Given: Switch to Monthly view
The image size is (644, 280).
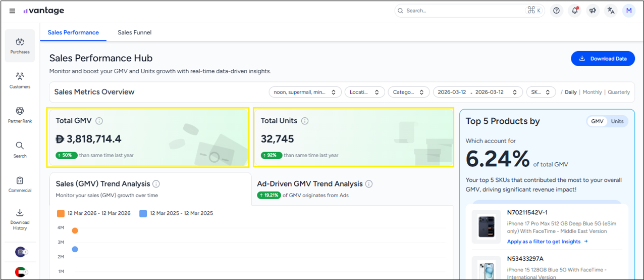Looking at the screenshot, I should pos(592,92).
